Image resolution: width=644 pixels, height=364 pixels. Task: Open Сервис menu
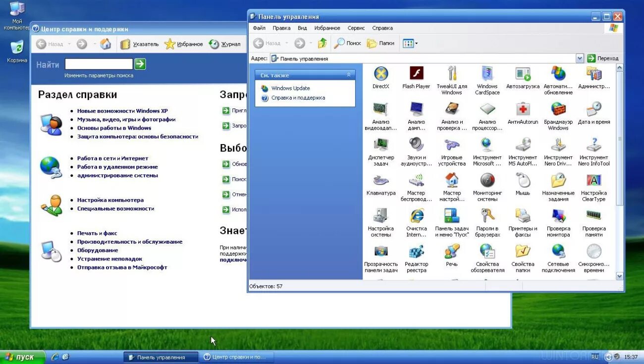tap(356, 28)
